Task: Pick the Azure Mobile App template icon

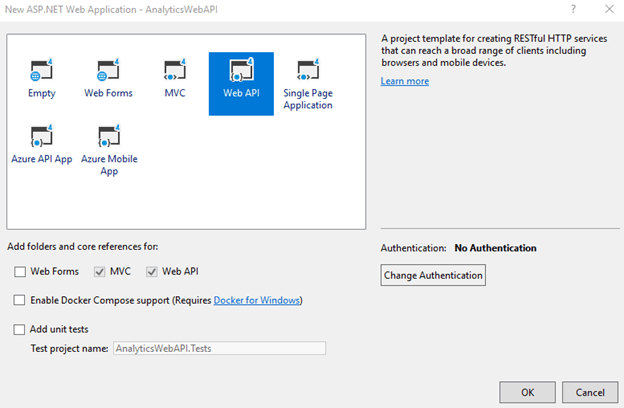Action: (x=109, y=136)
